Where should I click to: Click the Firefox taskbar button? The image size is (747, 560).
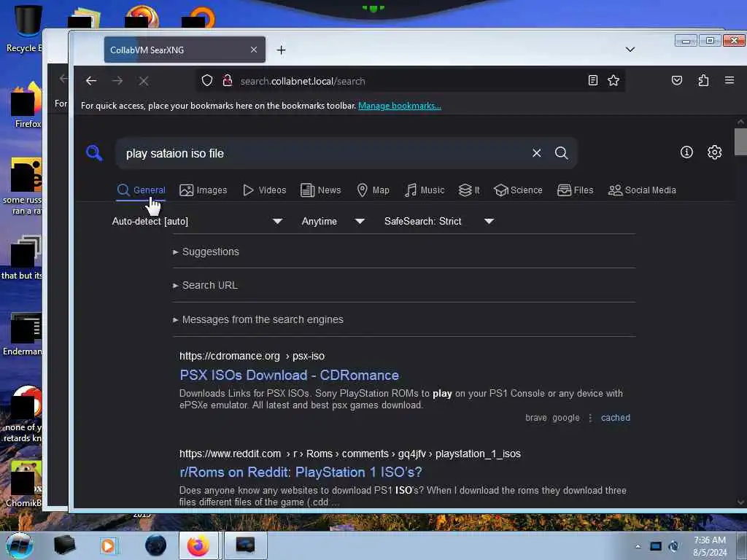(198, 545)
